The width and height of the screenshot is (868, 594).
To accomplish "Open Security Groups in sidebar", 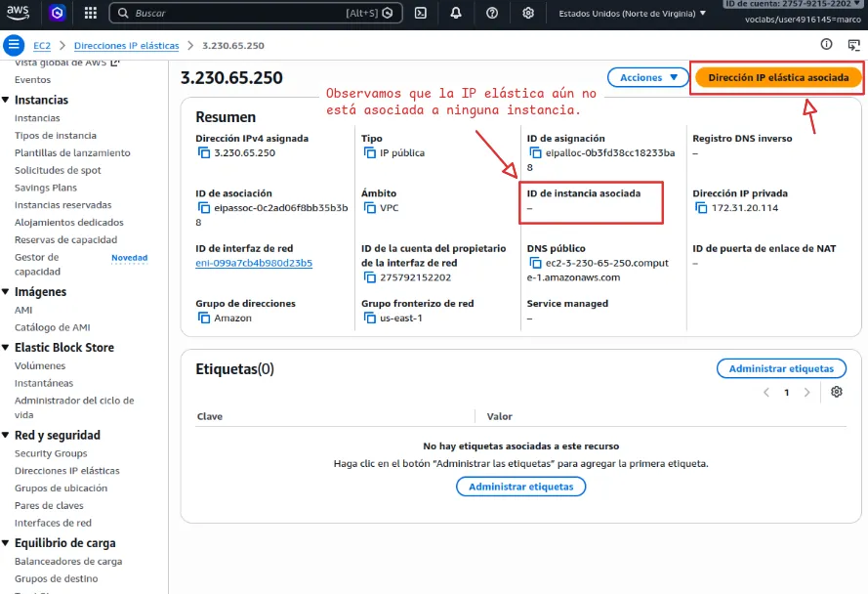I will coord(51,453).
